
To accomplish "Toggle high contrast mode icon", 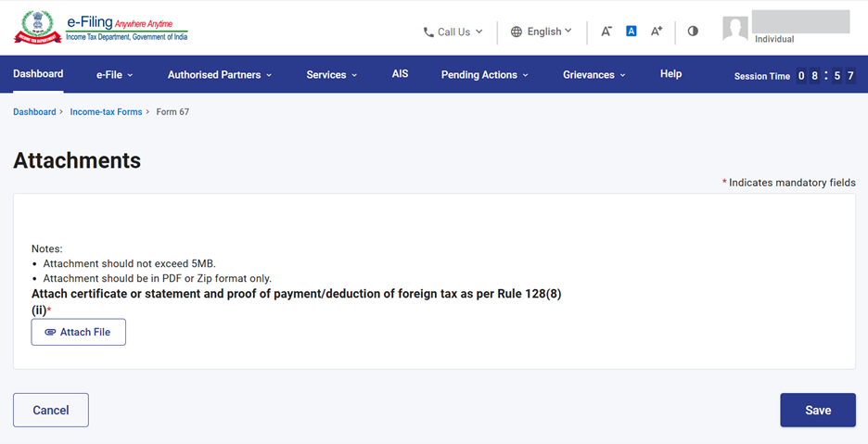I will tap(693, 32).
